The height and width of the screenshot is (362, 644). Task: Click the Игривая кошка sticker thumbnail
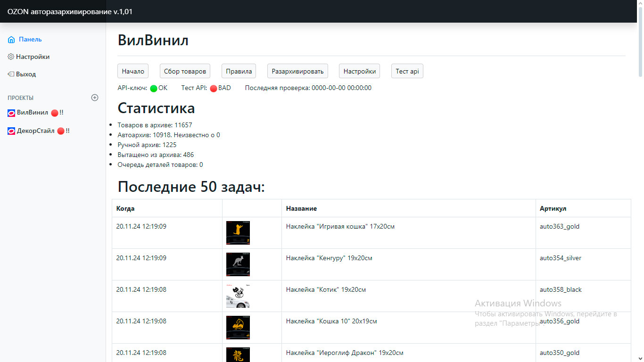tap(238, 233)
